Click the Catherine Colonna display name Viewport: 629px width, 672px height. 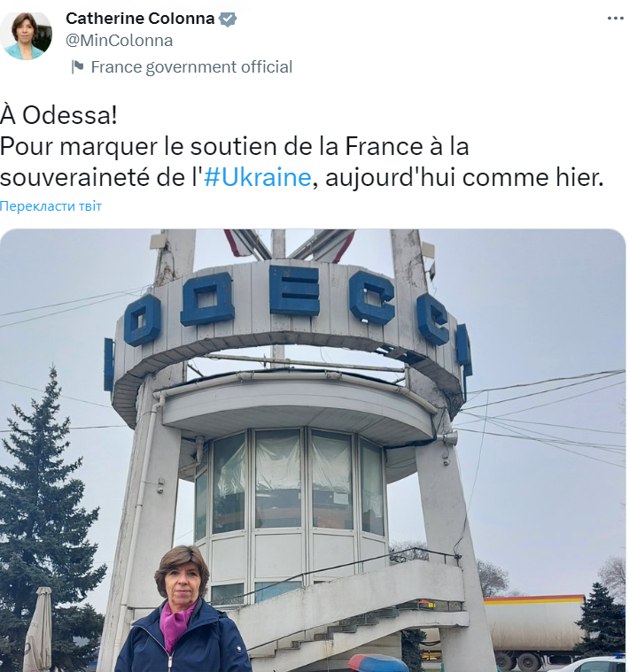140,19
